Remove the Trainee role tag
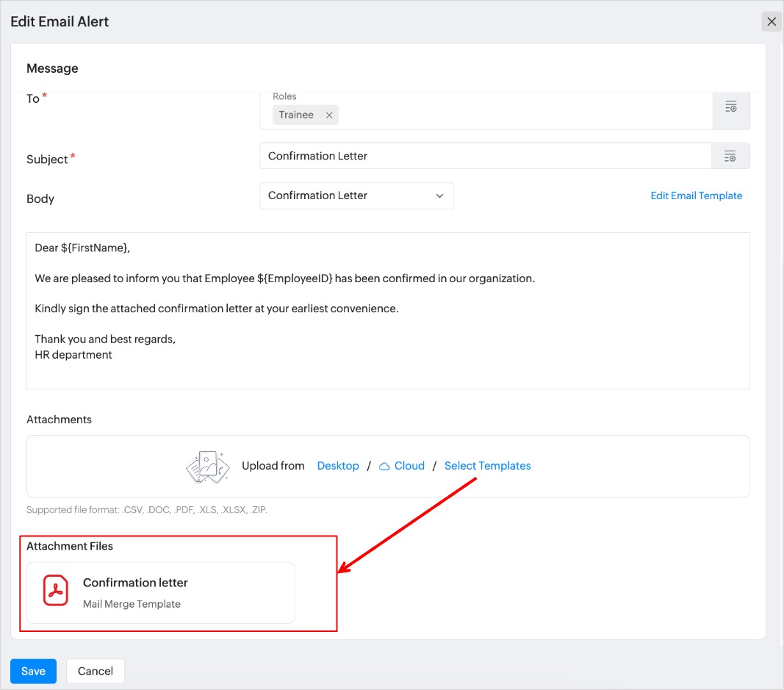This screenshot has width=784, height=690. (329, 115)
